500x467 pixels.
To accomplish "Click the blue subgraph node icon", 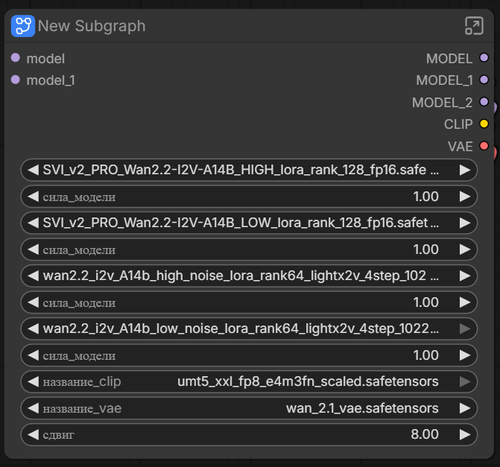I will [23, 26].
